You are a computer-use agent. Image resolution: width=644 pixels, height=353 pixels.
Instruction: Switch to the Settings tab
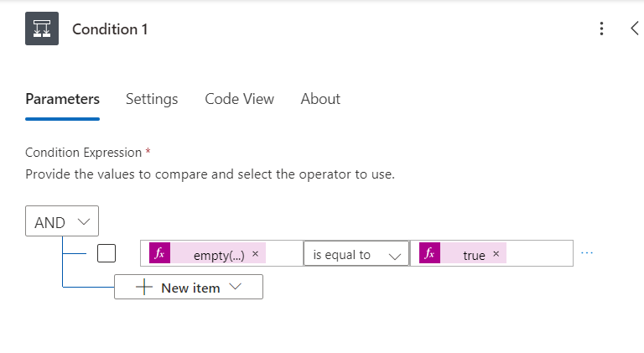point(152,99)
